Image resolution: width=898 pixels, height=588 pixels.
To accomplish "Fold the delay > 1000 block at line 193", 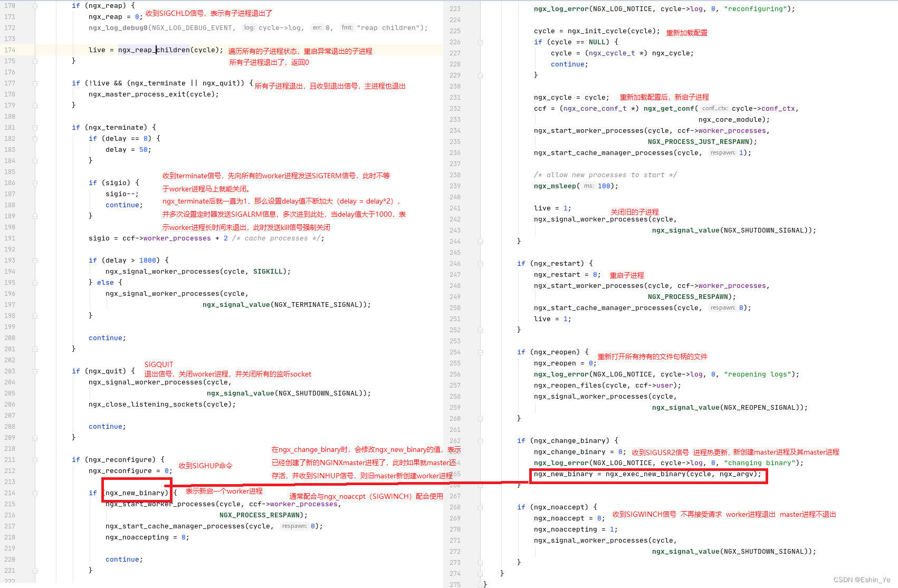I will coord(35,261).
